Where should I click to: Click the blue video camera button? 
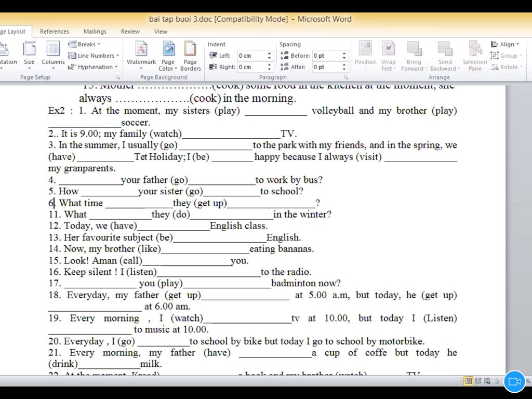[x=514, y=381]
